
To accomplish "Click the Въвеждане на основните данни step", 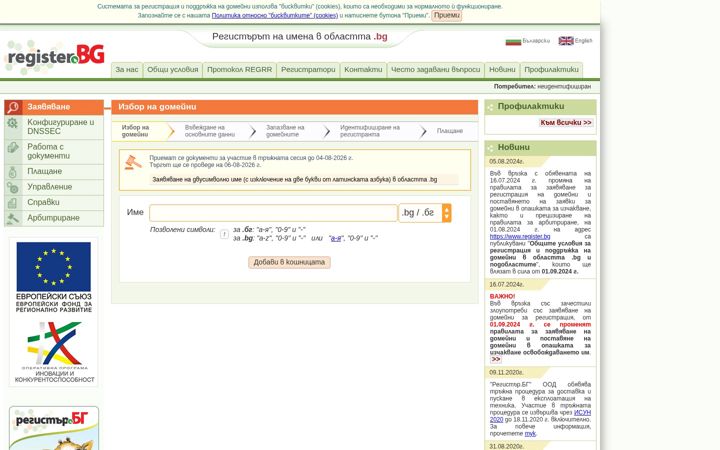I will [210, 131].
